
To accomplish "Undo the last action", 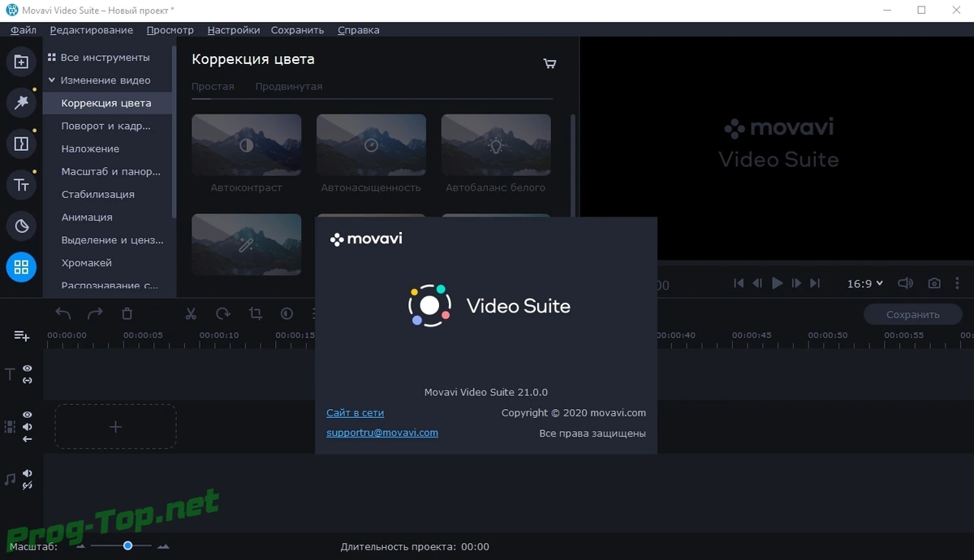I will [x=62, y=313].
